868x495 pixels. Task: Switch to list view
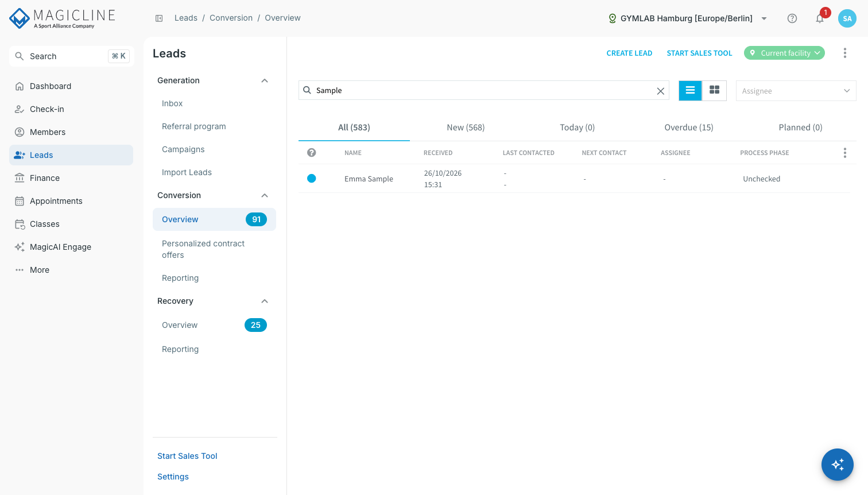coord(690,90)
